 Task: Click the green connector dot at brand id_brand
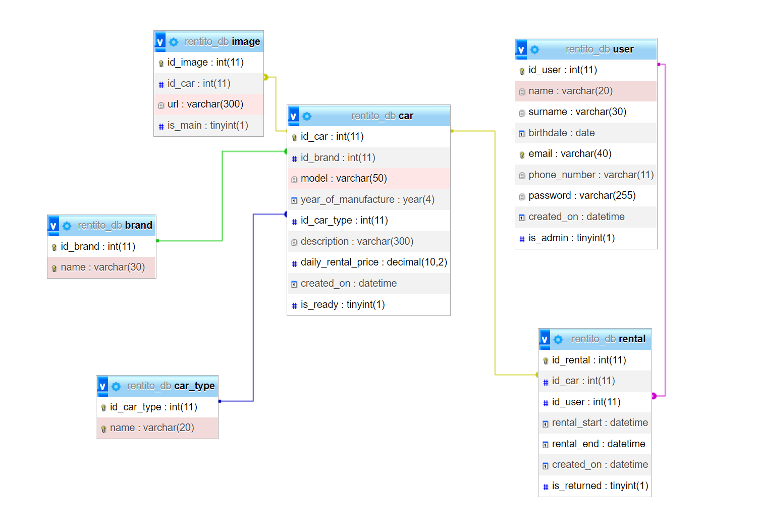click(x=158, y=241)
